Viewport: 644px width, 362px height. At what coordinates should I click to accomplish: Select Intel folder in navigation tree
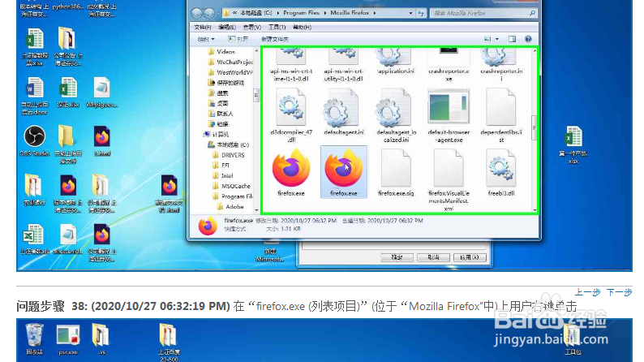pos(222,176)
